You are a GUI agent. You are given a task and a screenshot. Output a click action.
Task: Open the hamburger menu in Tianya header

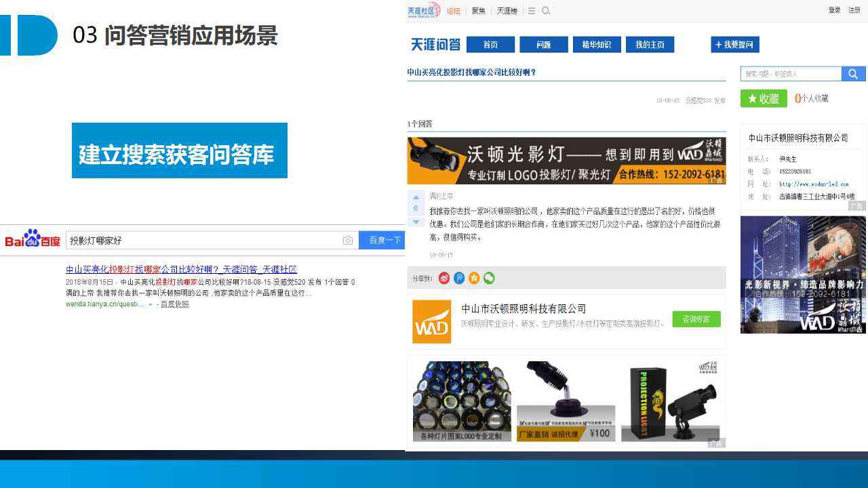coord(532,11)
